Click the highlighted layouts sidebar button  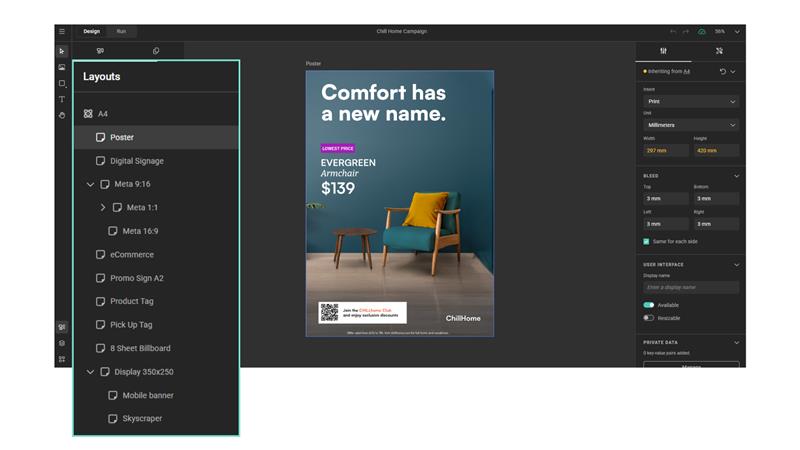coord(62,327)
